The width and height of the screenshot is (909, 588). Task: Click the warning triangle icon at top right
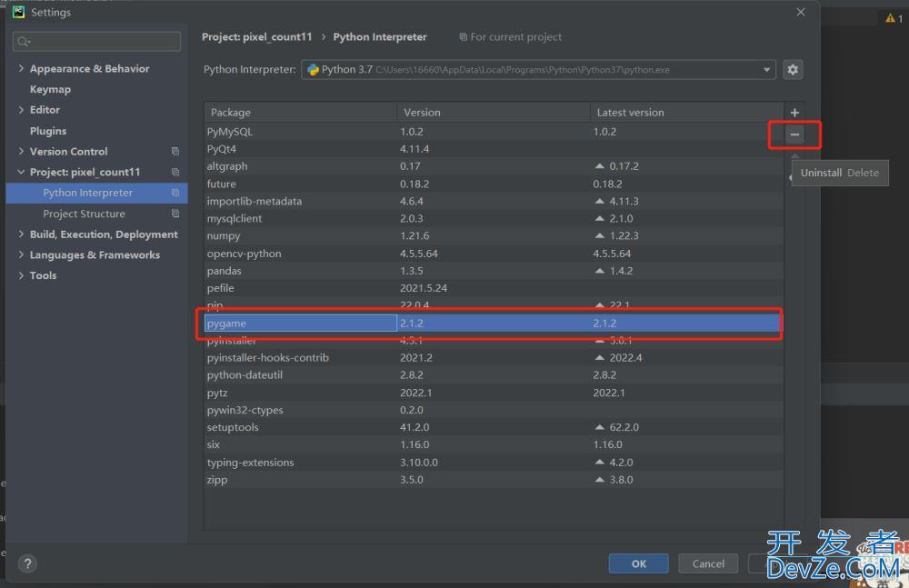click(x=890, y=18)
